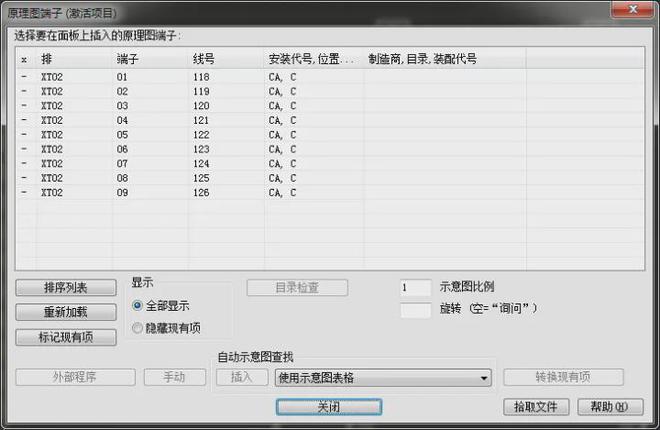Sort by the 排 column header
Screen dimensions: 660x430
click(75, 59)
